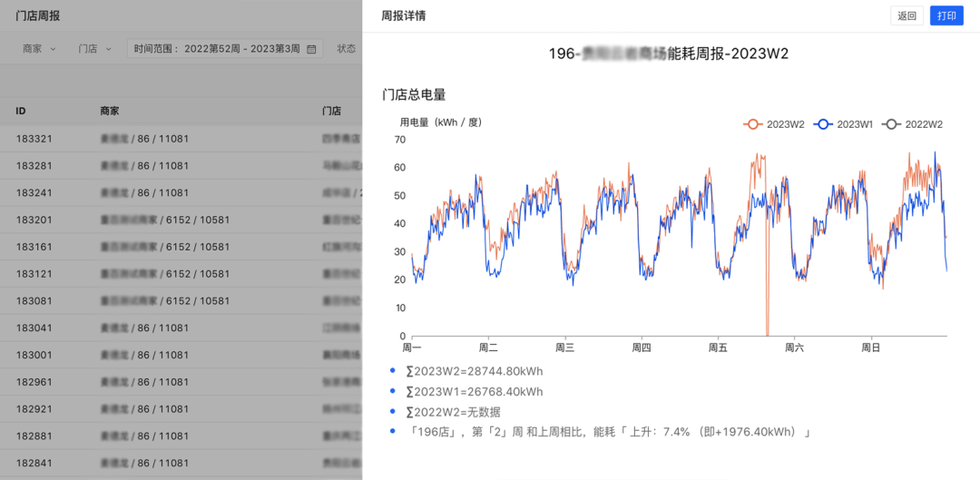The width and height of the screenshot is (980, 480).
Task: Open the 状态 filter dropdown
Action: point(347,49)
